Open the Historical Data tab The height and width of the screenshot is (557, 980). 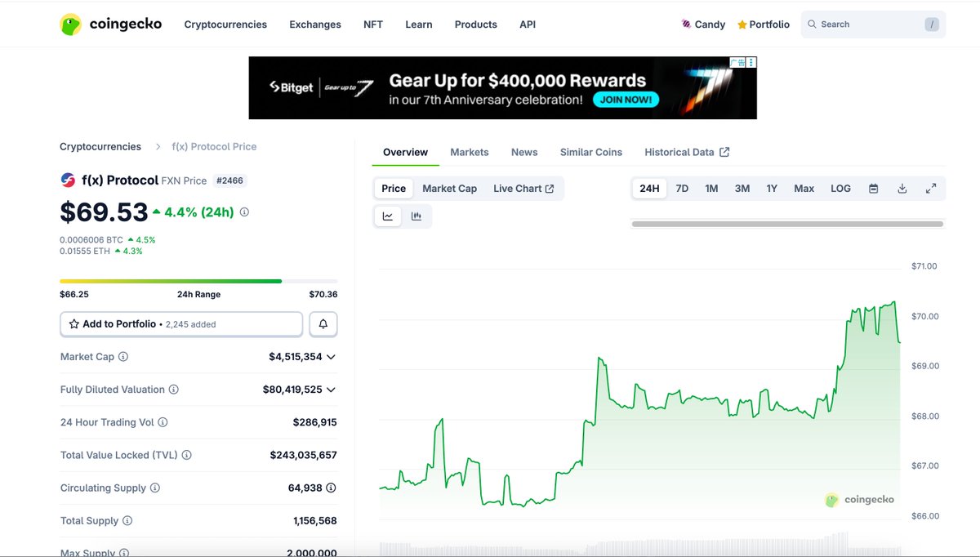click(x=686, y=152)
